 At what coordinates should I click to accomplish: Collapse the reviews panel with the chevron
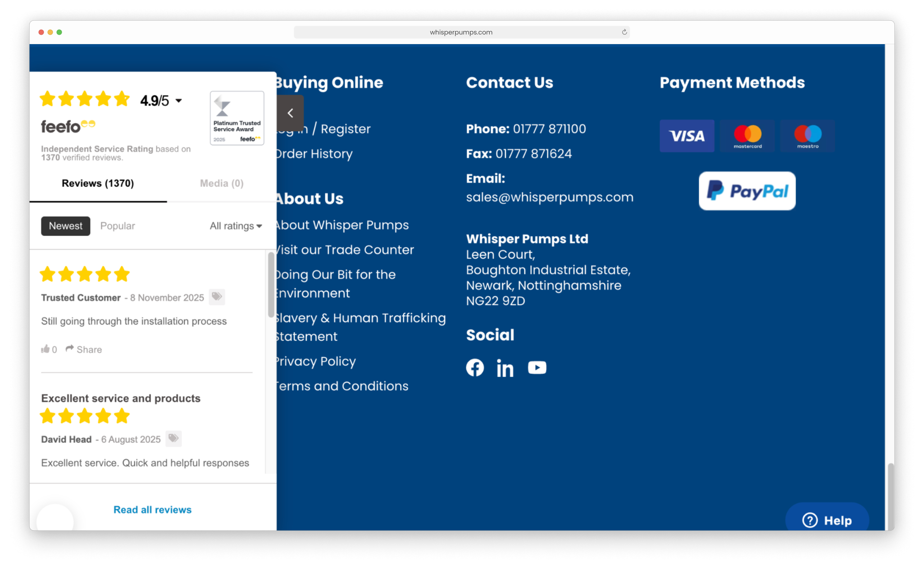290,113
